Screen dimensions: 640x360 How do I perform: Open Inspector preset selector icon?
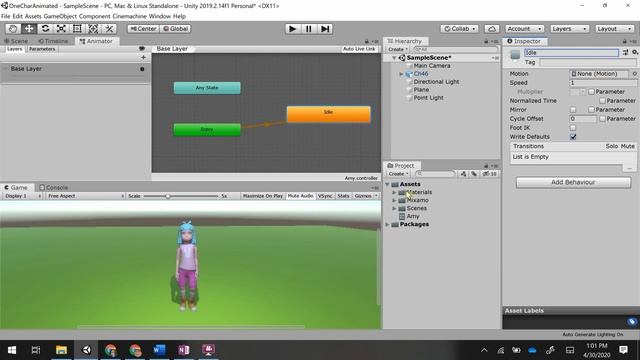click(x=625, y=52)
